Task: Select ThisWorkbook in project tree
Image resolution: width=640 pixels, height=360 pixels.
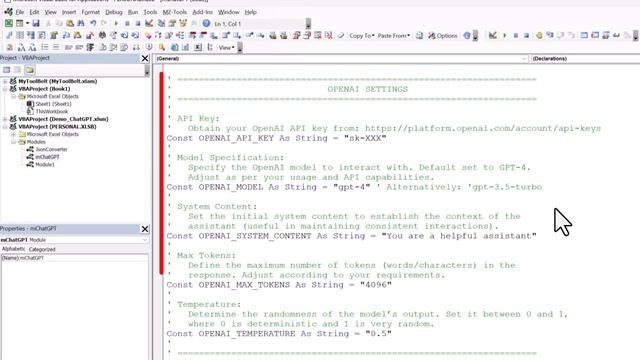Action: 51,111
